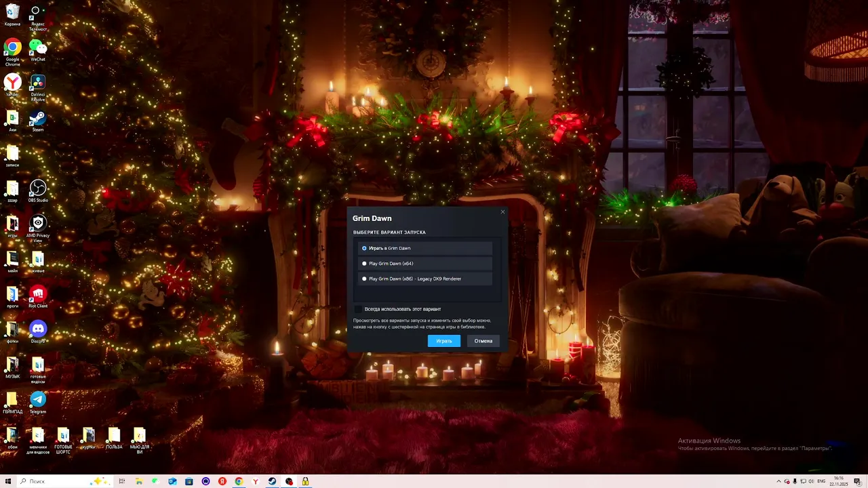Select the 'майн' folder icon
This screenshot has width=868, height=488.
pyautogui.click(x=12, y=262)
